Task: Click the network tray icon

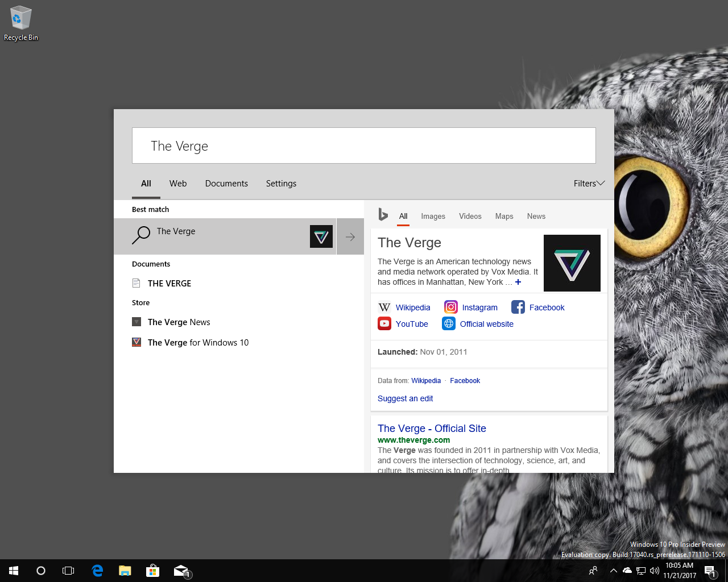Action: coord(641,571)
